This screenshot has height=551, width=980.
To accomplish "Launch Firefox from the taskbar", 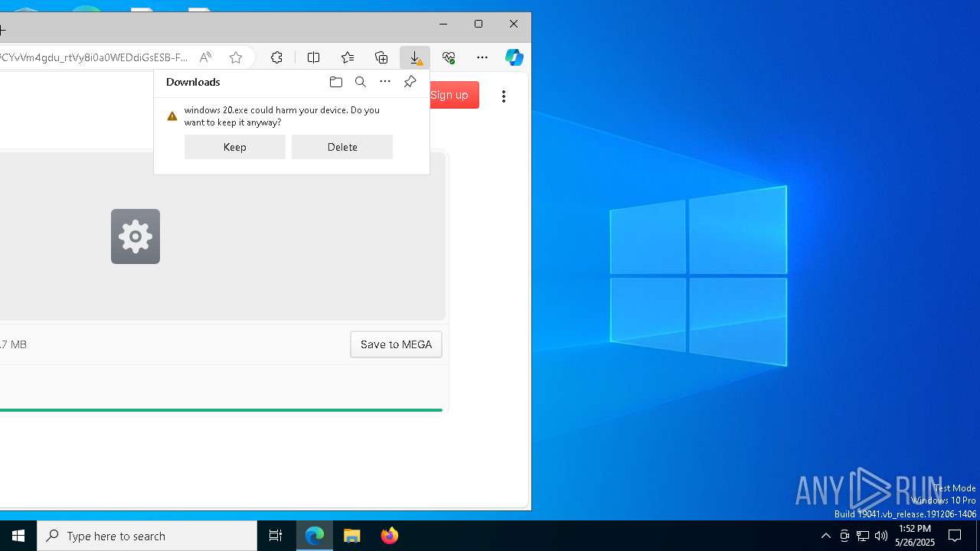I will 389,536.
